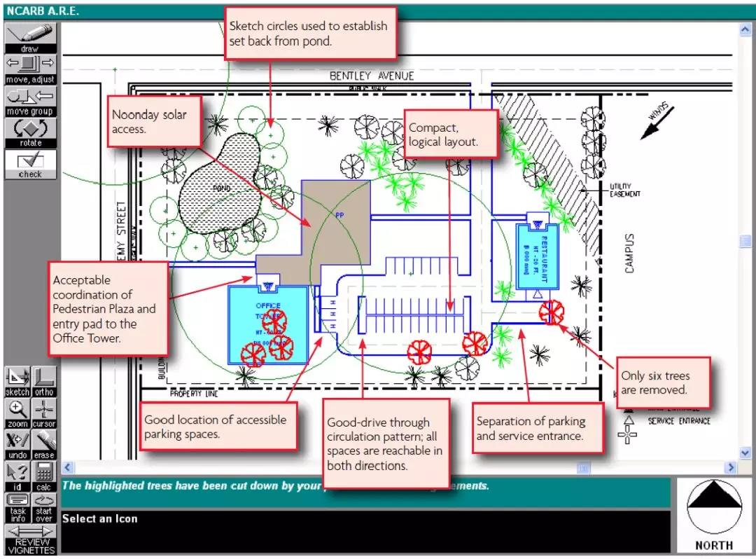
Task: Click the id tool
Action: tap(17, 476)
